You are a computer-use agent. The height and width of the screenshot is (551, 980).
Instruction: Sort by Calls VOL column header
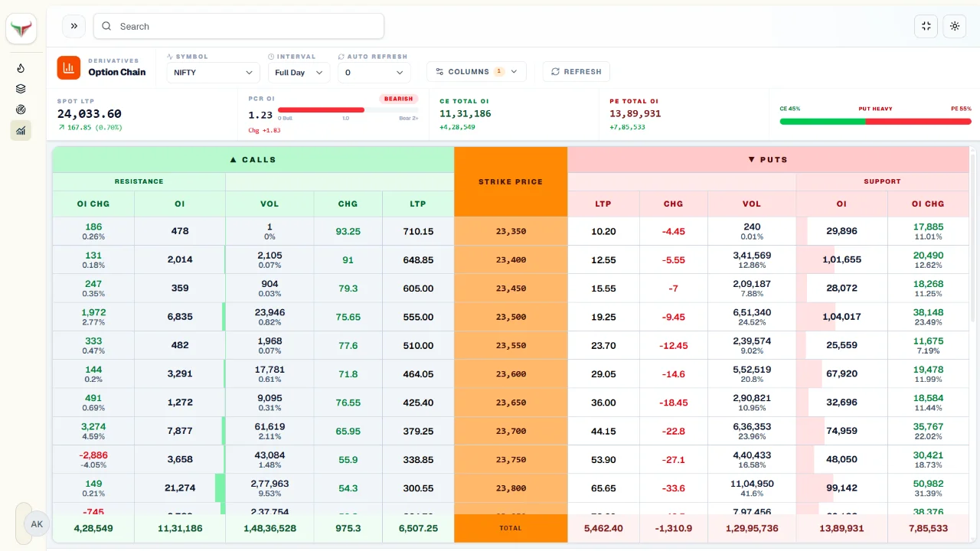click(x=269, y=204)
